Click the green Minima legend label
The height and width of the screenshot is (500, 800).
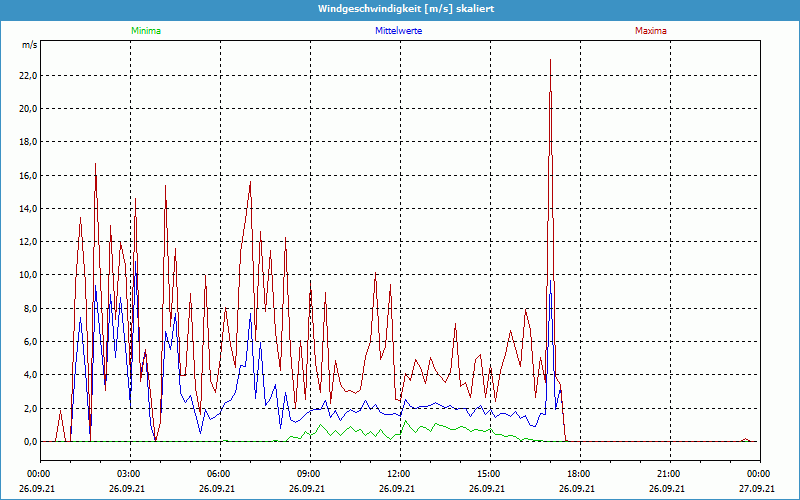click(145, 31)
